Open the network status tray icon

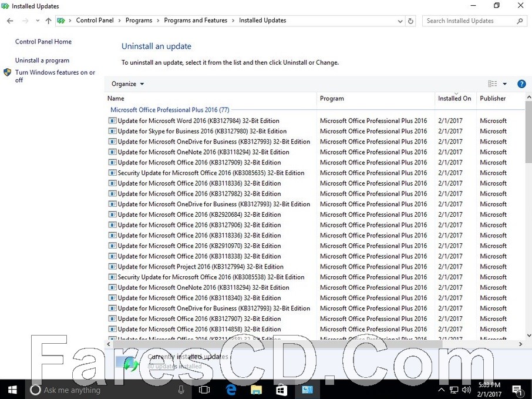tap(454, 390)
